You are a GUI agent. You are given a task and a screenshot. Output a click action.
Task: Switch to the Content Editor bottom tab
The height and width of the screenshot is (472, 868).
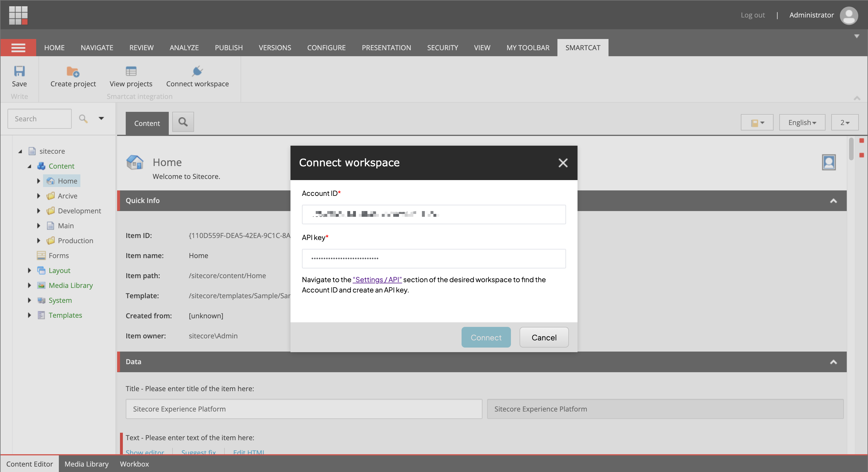click(x=30, y=464)
